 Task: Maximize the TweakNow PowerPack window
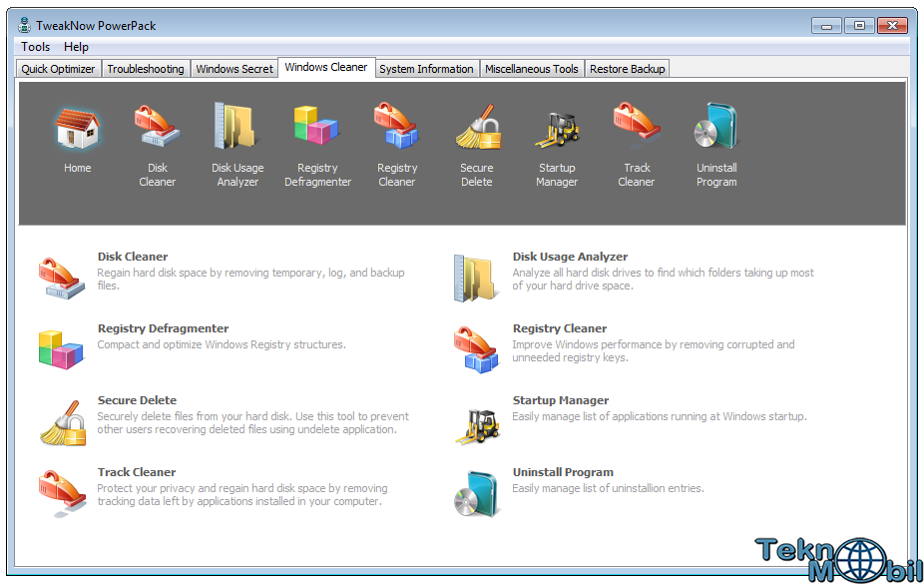[859, 26]
